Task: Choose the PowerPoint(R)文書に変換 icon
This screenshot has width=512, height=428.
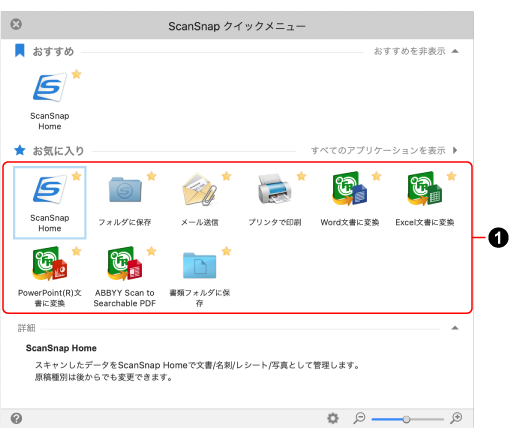Action: pos(50,263)
